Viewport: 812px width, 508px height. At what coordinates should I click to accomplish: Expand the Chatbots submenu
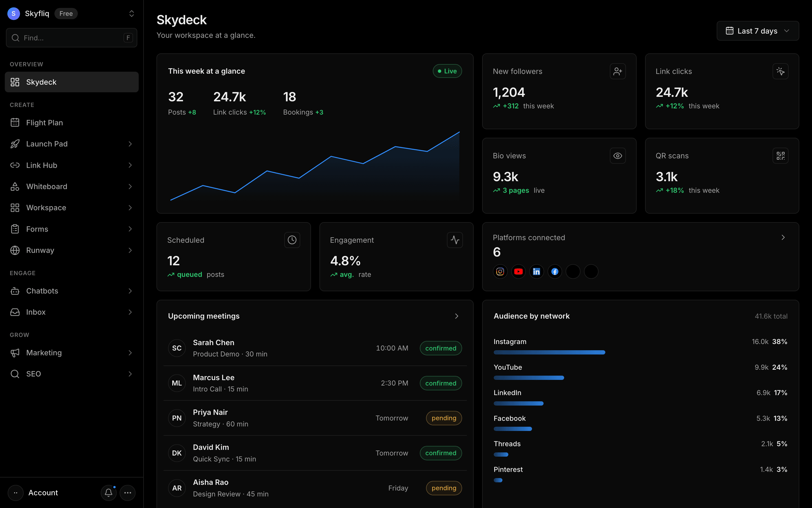pyautogui.click(x=130, y=291)
